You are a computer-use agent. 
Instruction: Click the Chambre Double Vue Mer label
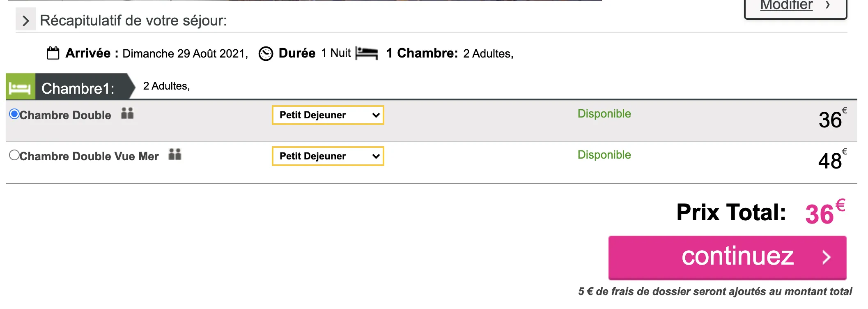pyautogui.click(x=89, y=156)
